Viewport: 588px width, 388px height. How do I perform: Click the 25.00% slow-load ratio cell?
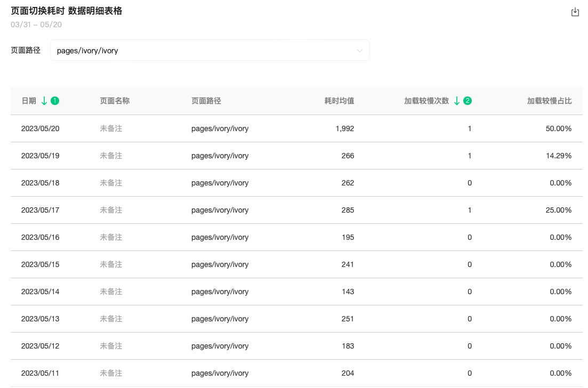point(558,211)
